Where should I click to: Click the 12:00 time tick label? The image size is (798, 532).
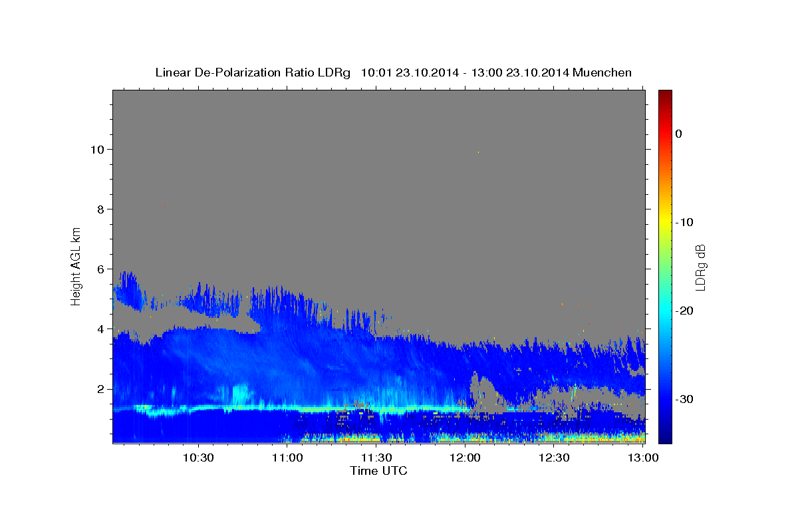tap(465, 458)
